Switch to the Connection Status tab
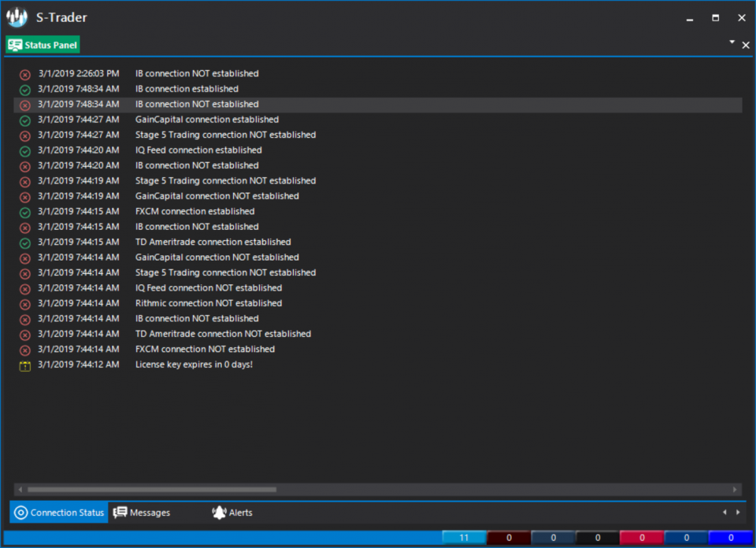Viewport: 756px width, 548px height. [x=59, y=513]
